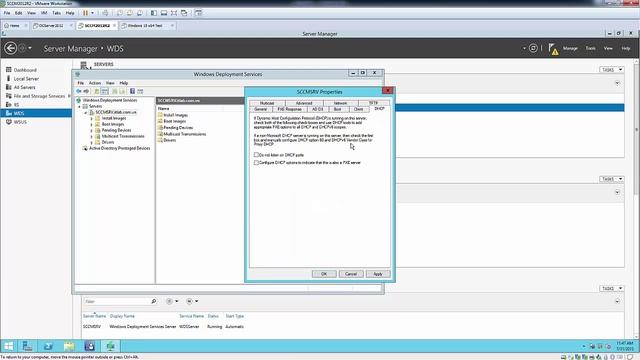640x360 pixels.
Task: Switch to the Boot tab
Action: [x=338, y=109]
